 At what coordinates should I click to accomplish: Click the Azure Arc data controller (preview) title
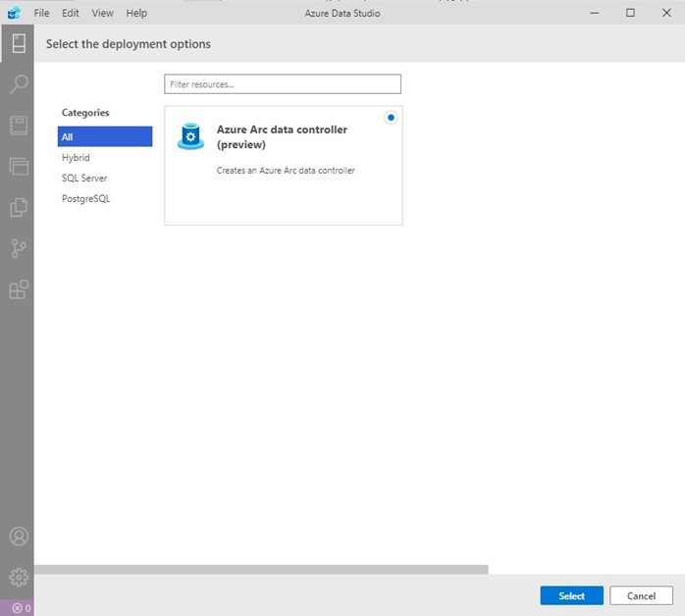[282, 137]
